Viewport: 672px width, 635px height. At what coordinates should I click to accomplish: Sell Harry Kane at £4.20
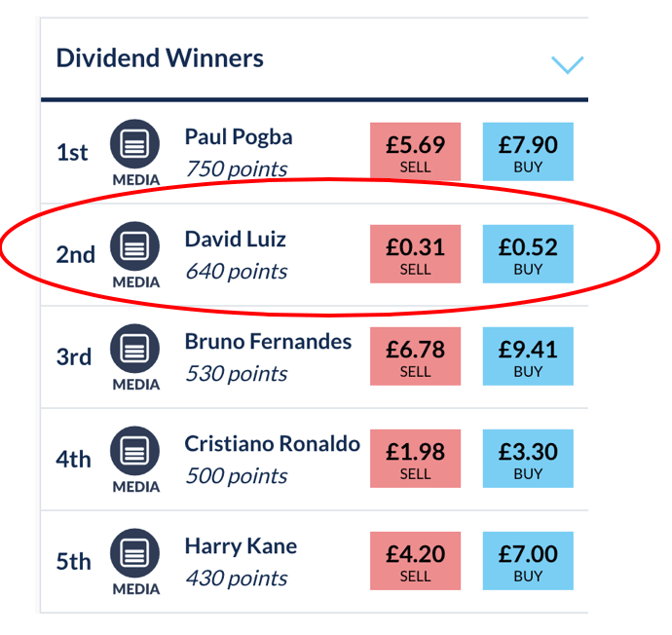coord(415,561)
